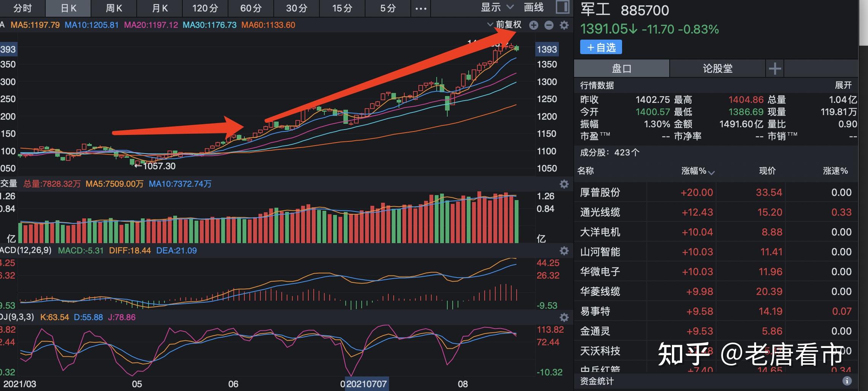Switch chart to 15分 period
Image resolution: width=868 pixels, height=391 pixels.
(342, 8)
